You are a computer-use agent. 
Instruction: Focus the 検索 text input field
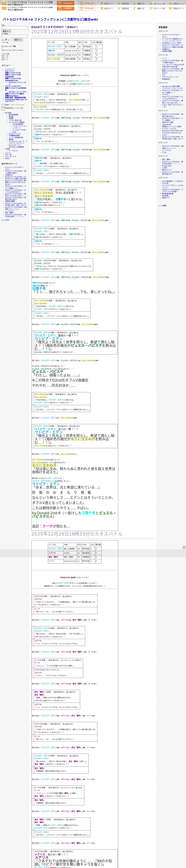[x=14, y=28]
